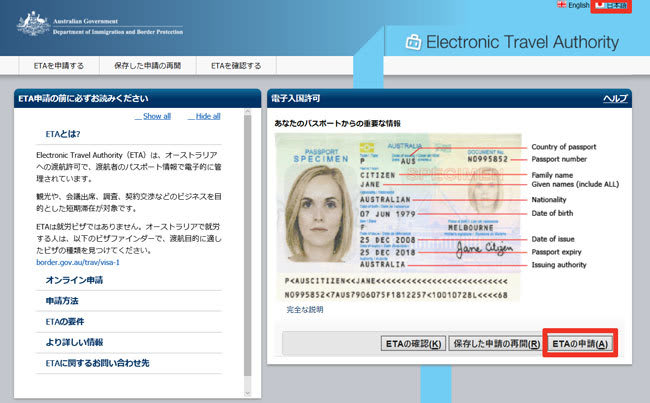This screenshot has height=403, width=650.
Task: Expand the 申請方法 section
Action: coord(62,301)
